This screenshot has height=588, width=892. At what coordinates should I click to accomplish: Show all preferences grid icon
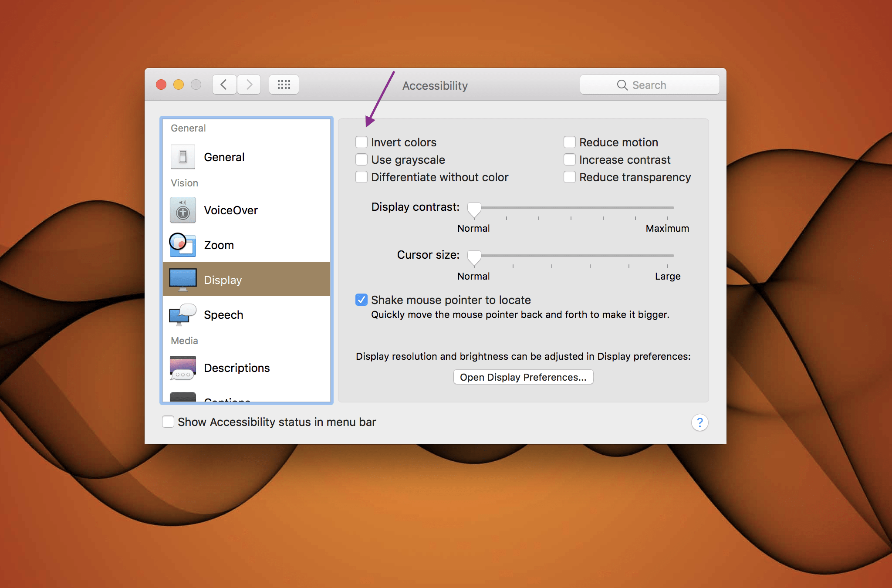(x=284, y=84)
